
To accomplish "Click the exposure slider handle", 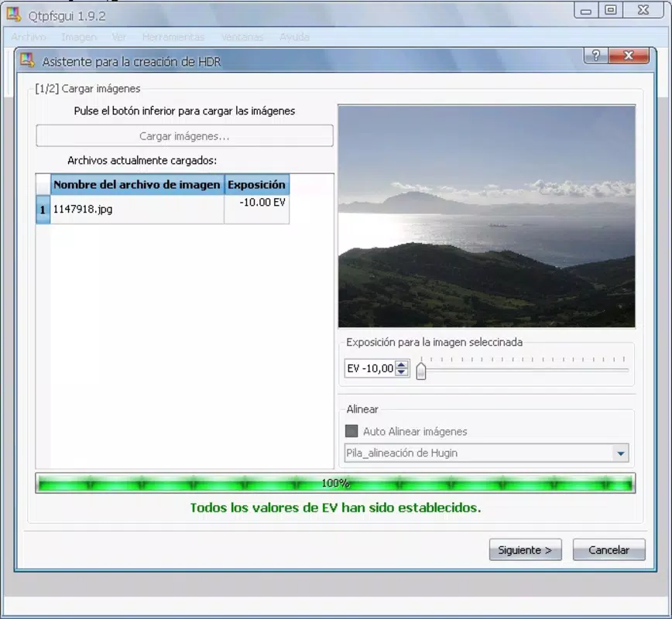I will tap(421, 371).
